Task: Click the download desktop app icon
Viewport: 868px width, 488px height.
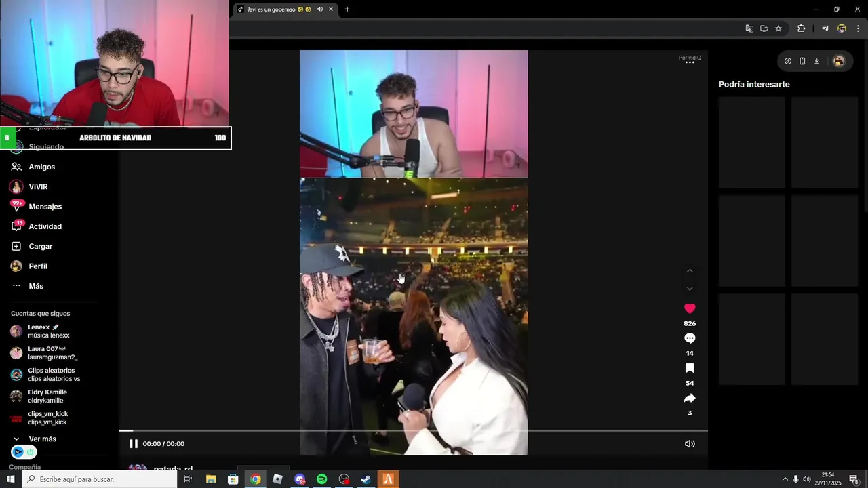Action: (x=816, y=61)
